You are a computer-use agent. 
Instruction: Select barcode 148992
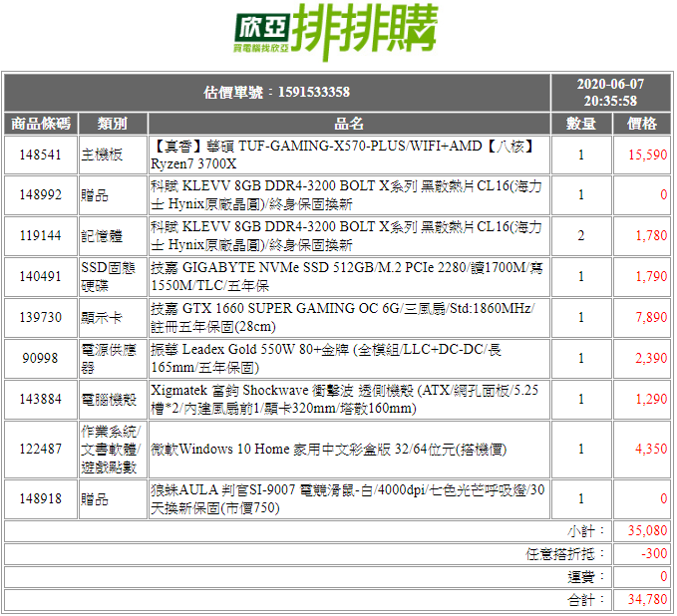coord(41,195)
